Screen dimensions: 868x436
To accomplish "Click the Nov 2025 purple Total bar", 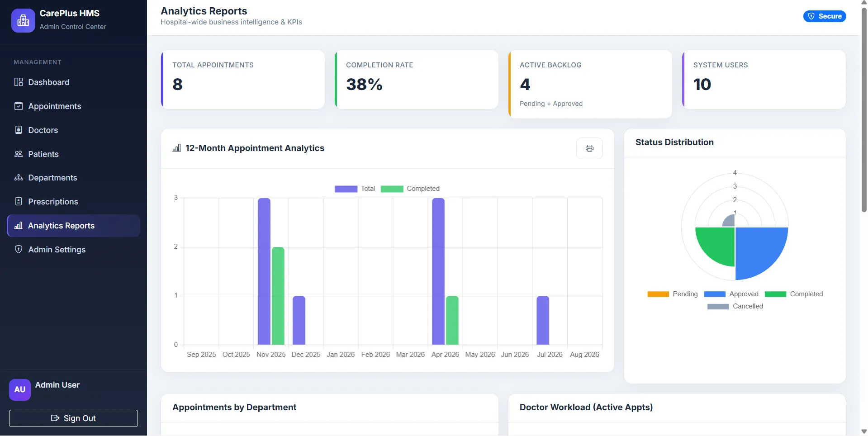I will click(264, 271).
